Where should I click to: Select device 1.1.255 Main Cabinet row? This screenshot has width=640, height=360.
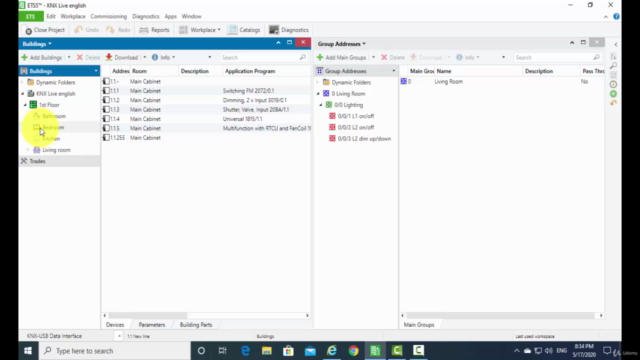[206, 138]
